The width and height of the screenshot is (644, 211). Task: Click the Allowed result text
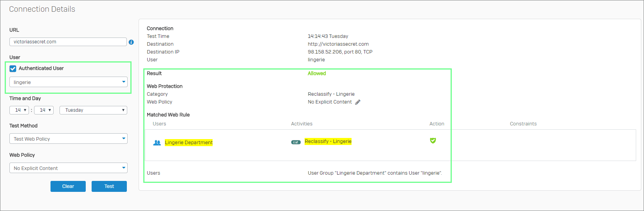317,73
